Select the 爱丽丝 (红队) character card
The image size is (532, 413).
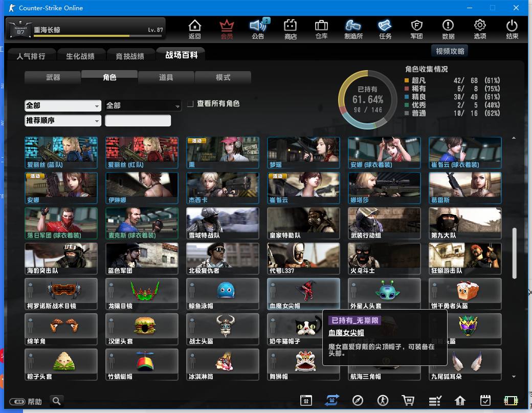click(142, 153)
